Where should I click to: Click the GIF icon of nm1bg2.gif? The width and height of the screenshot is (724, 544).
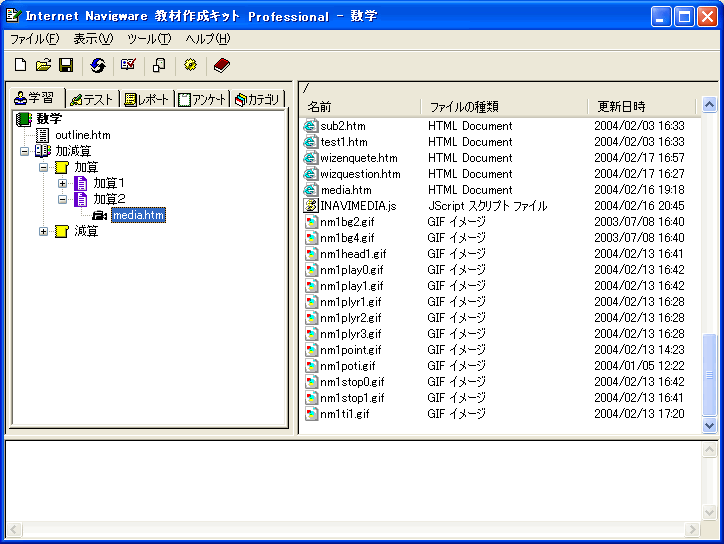tap(311, 222)
